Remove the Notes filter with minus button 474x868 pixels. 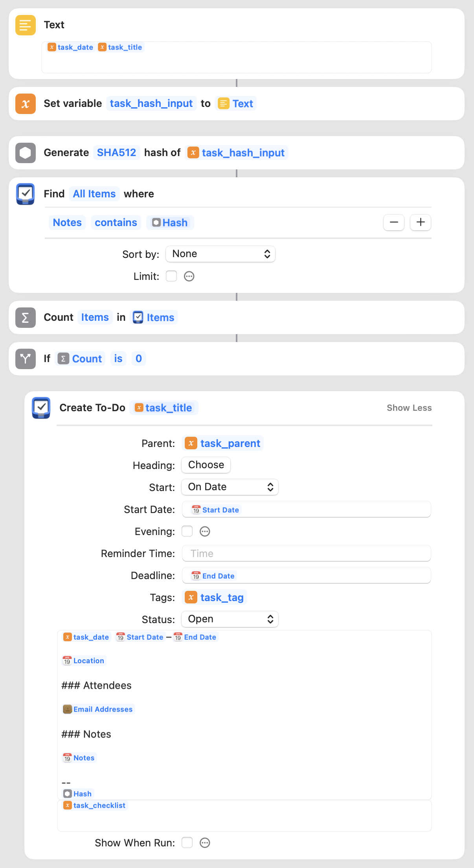coord(394,223)
